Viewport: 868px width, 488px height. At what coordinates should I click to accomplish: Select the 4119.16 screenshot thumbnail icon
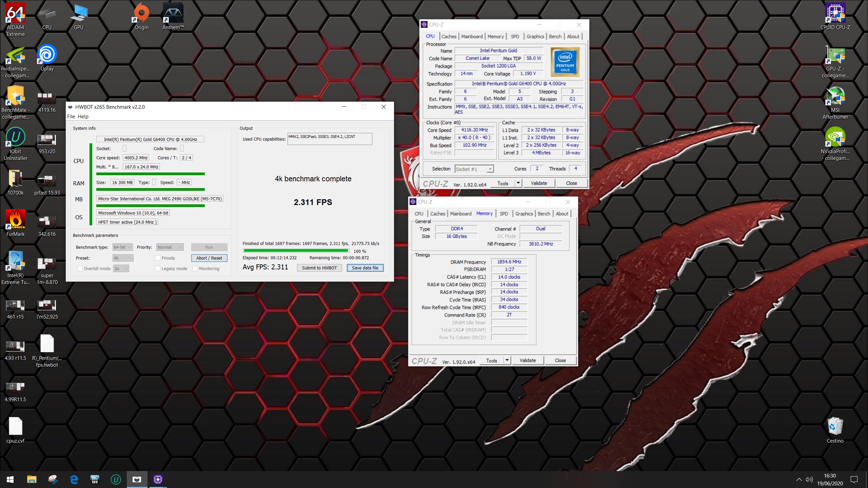[47, 103]
